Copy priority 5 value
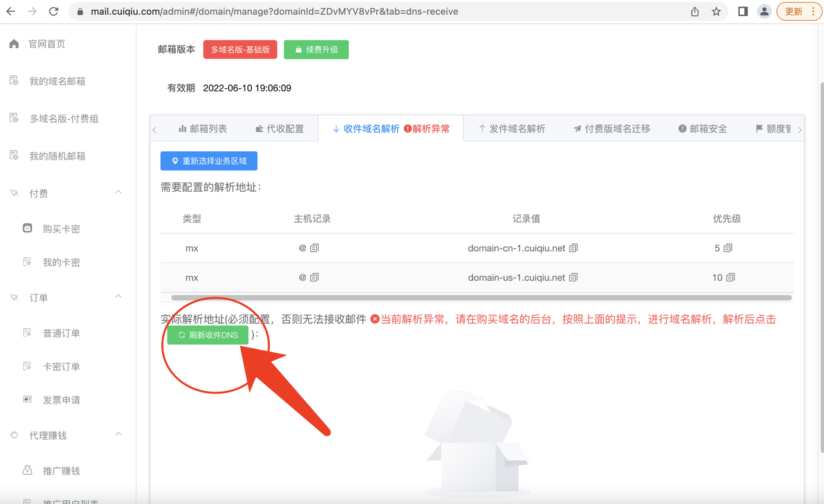The height and width of the screenshot is (504, 824). (x=728, y=248)
